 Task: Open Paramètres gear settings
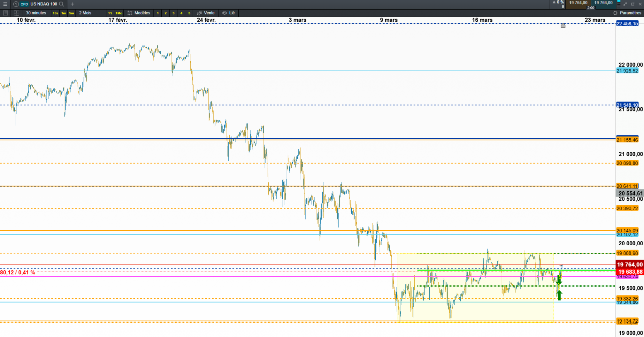(x=627, y=13)
